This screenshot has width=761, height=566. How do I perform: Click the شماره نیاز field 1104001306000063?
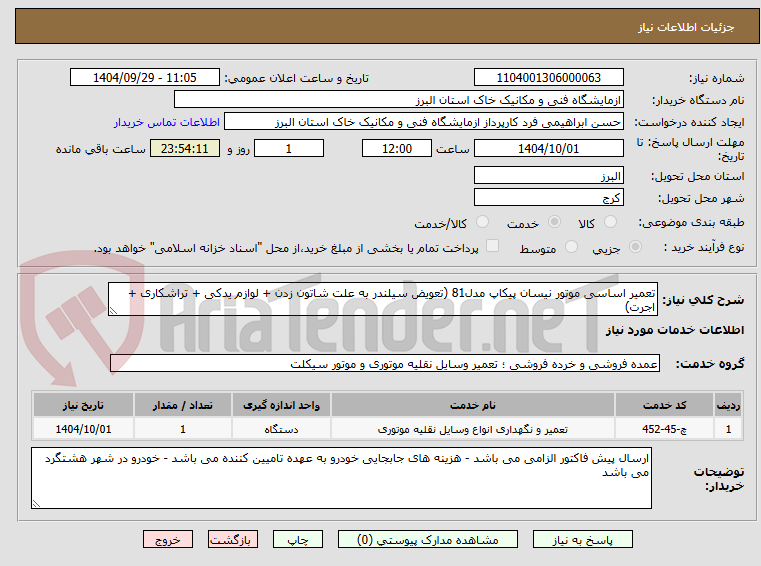(x=548, y=78)
